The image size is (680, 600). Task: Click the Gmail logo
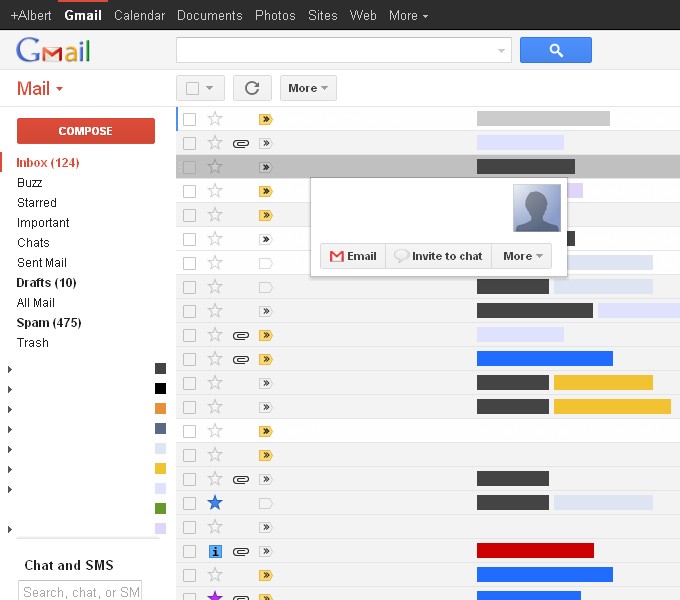click(x=53, y=50)
